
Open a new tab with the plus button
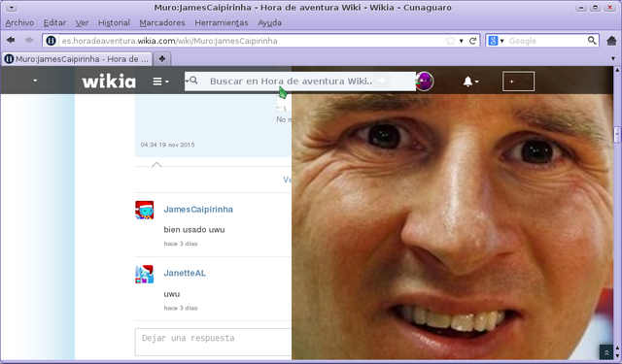tap(162, 58)
